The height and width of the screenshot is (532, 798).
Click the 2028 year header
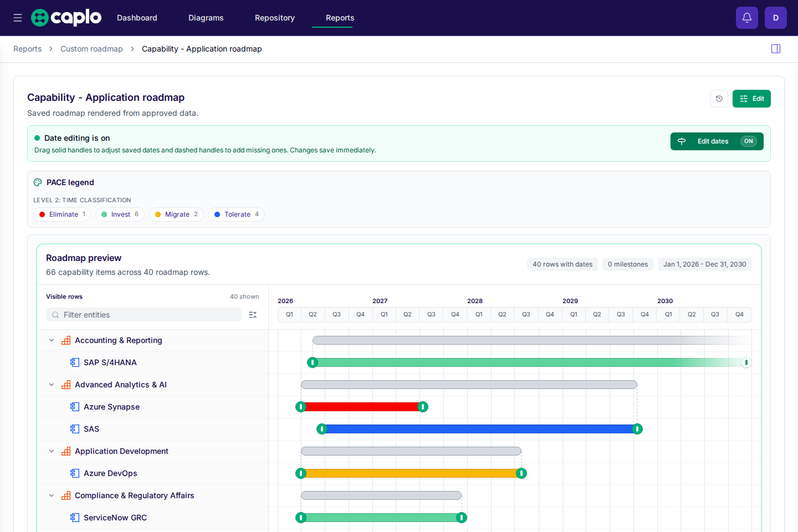475,301
